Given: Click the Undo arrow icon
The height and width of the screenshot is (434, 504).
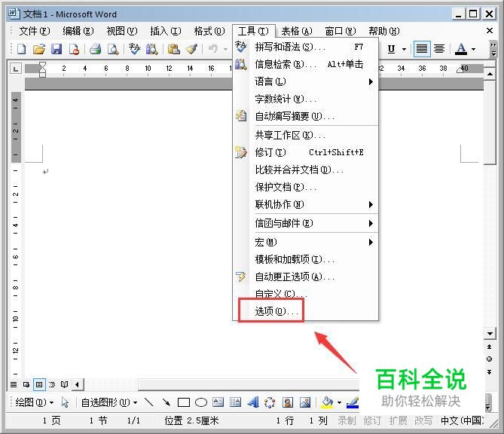Looking at the screenshot, I should point(212,49).
